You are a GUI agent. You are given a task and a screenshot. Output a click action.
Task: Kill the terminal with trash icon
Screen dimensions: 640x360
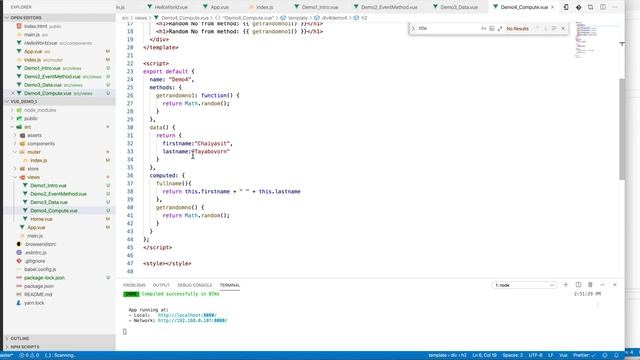590,285
